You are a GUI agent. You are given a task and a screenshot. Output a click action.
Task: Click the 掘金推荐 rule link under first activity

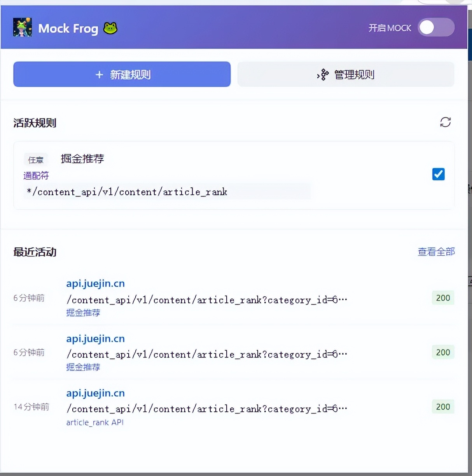tap(83, 313)
